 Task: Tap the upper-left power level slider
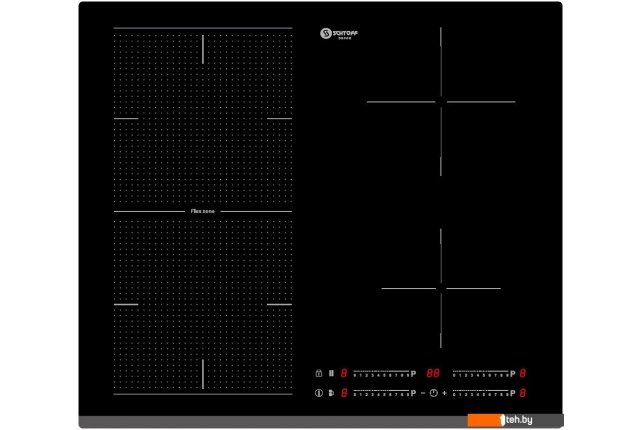tap(383, 372)
